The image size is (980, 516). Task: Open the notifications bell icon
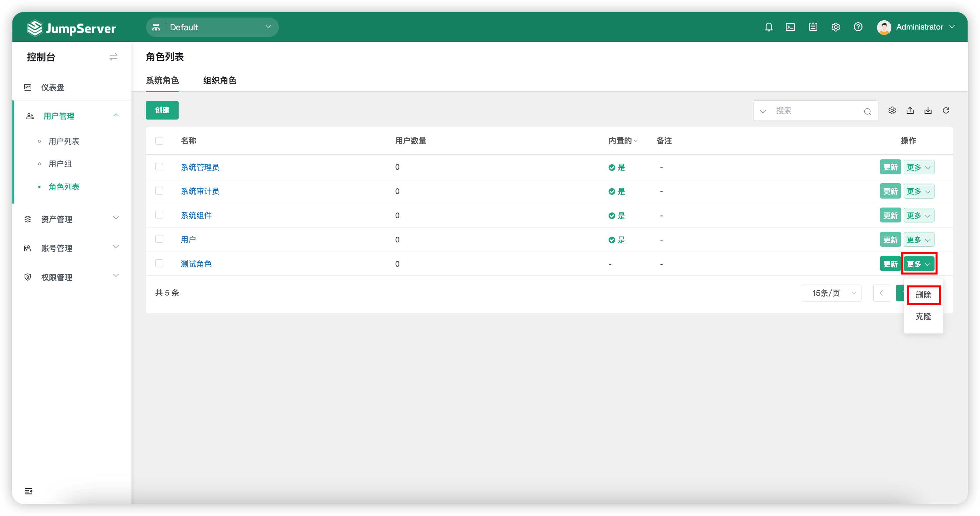point(769,27)
